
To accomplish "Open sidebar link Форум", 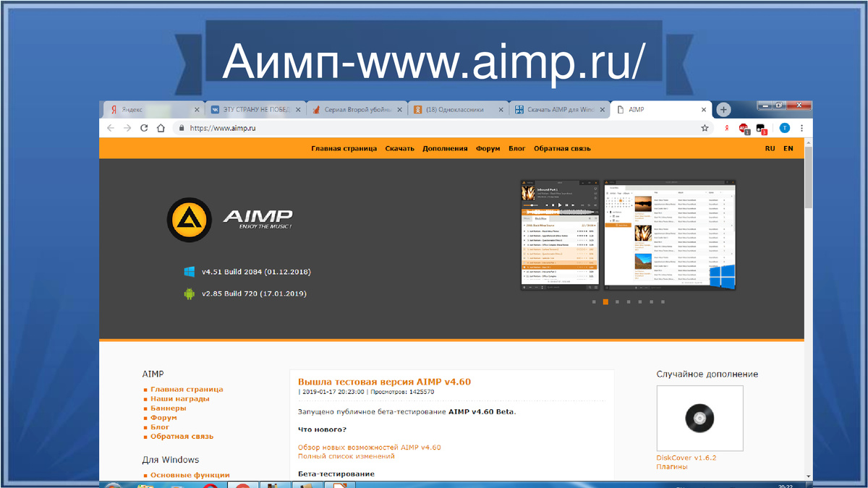I will pos(163,417).
